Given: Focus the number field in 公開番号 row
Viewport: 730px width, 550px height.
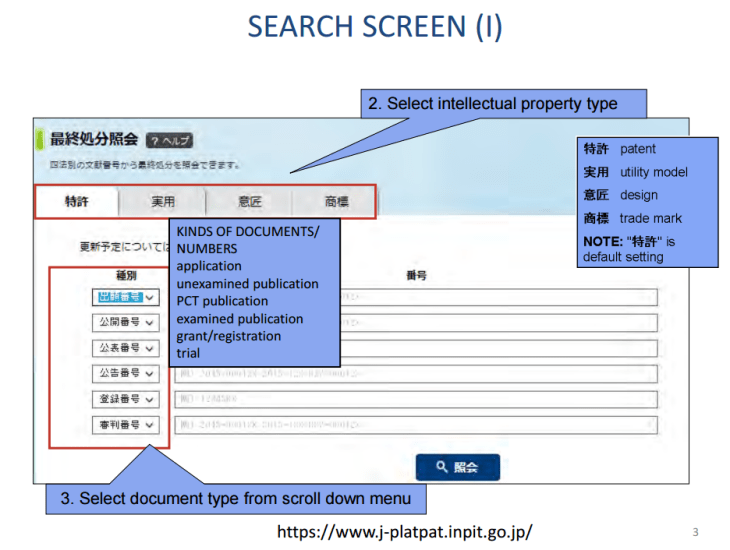Looking at the screenshot, I should [x=500, y=322].
